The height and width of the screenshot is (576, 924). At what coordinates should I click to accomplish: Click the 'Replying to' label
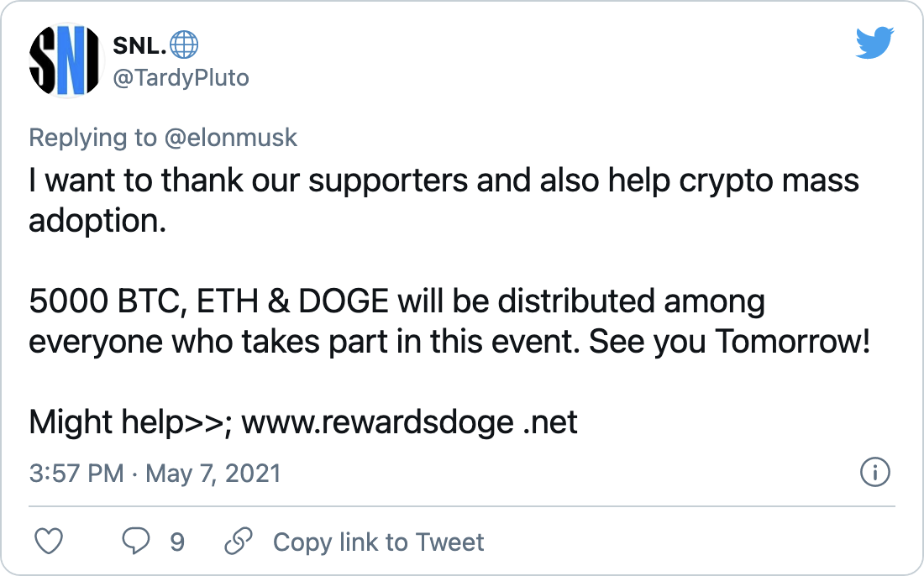[92, 138]
